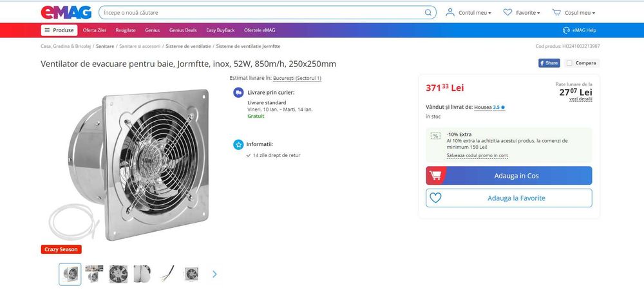Viewport: 644px width, 302px height.
Task: Select the cable wire thumbnail image
Action: (x=166, y=274)
